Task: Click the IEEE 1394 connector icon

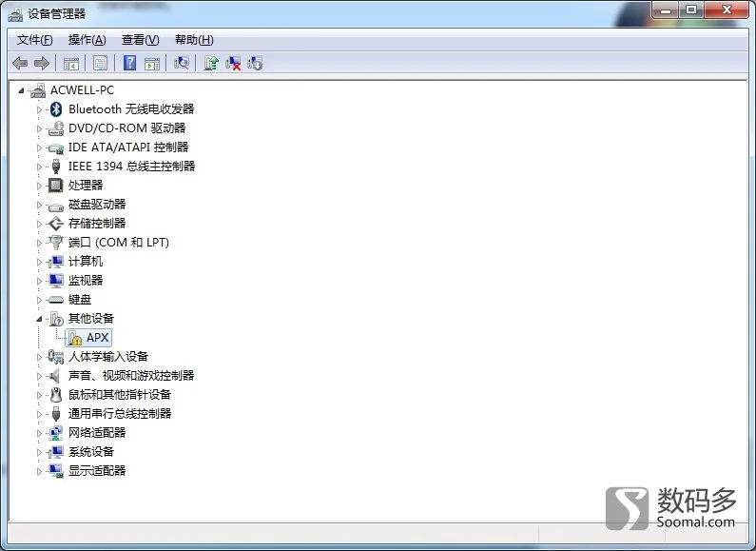Action: 56,167
